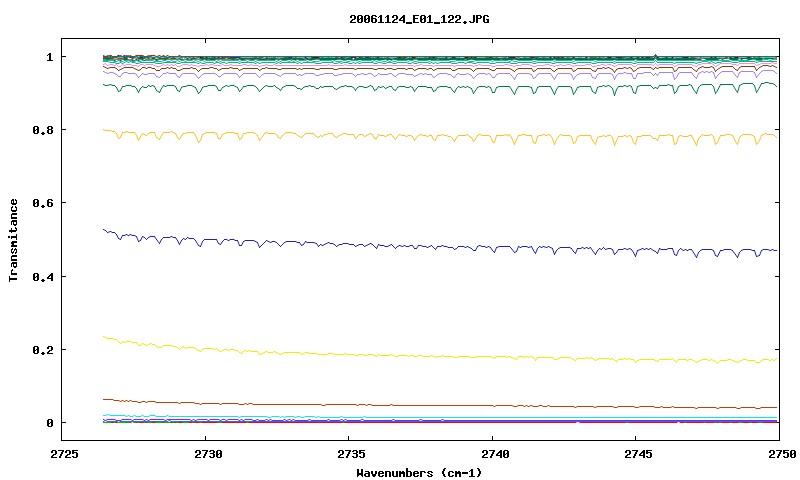
Task: Click the x-axis tick label 2740
Action: pos(495,453)
